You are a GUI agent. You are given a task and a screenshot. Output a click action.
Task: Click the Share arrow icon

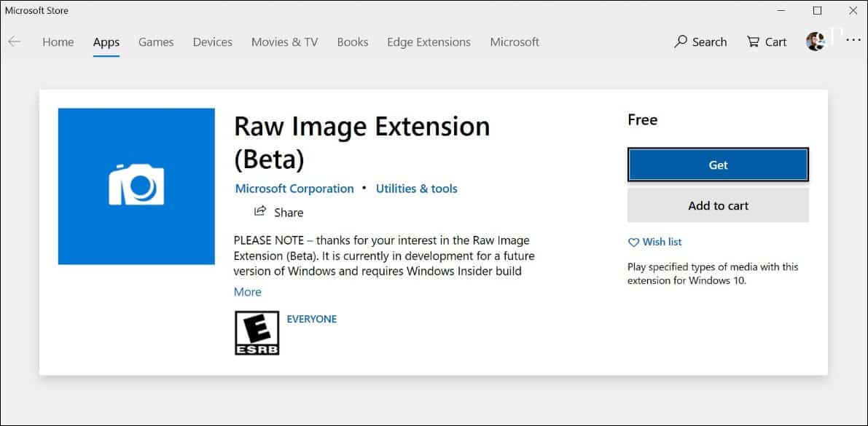pos(259,211)
